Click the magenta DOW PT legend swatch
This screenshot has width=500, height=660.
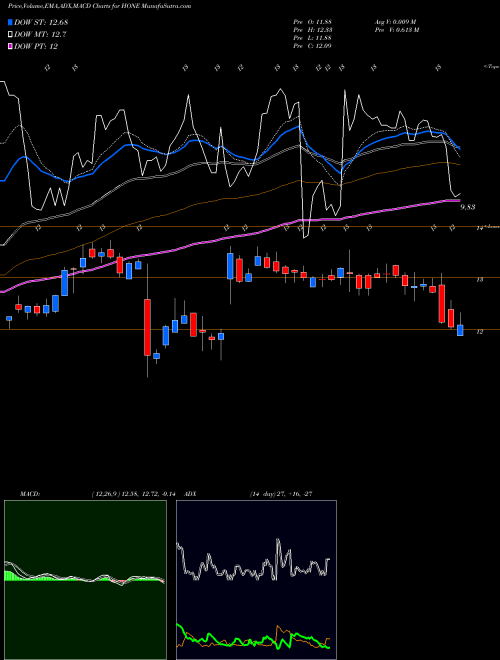click(x=11, y=46)
